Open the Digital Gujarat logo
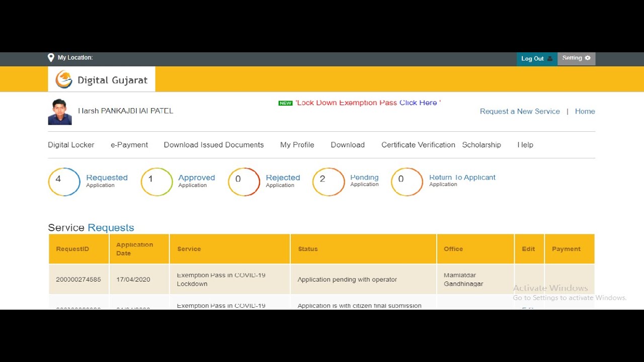This screenshot has height=362, width=644. tap(102, 79)
